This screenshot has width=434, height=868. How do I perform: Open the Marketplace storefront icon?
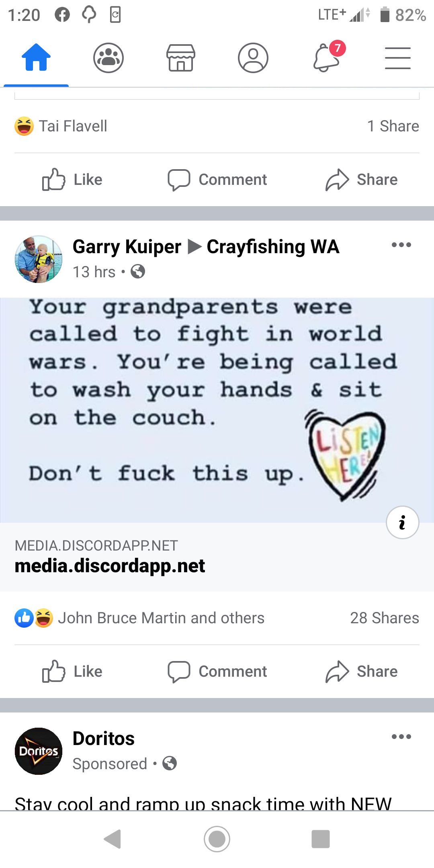coord(181,57)
